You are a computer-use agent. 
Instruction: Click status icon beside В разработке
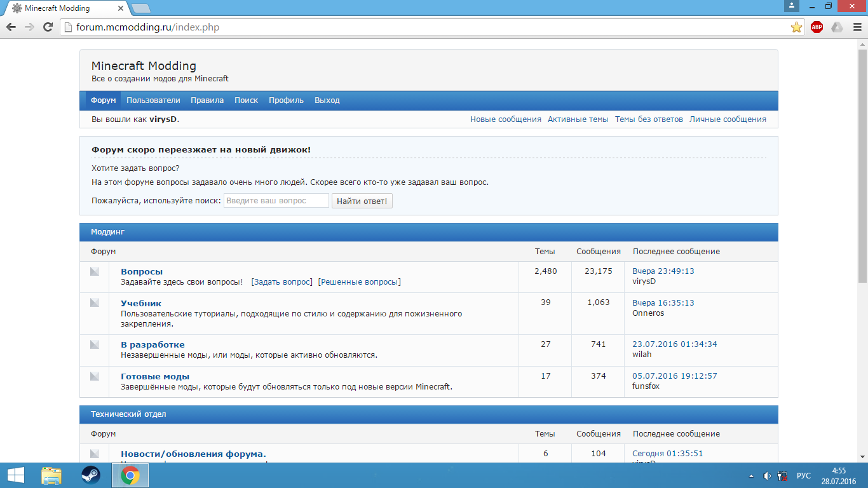[95, 344]
